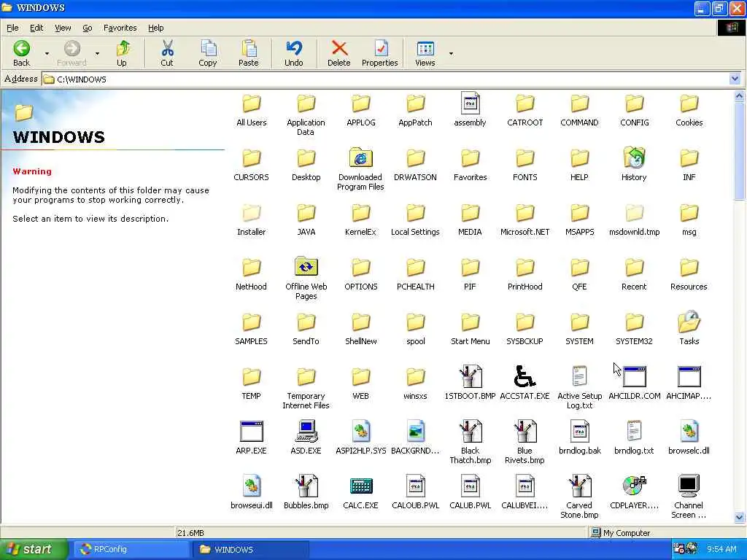
Task: Open the Go menu
Action: coord(88,28)
